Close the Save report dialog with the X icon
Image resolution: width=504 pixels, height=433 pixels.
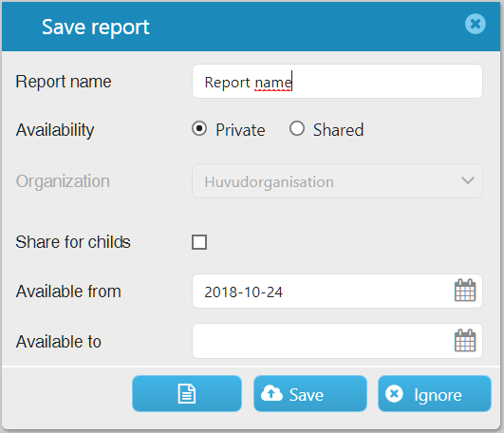point(476,24)
